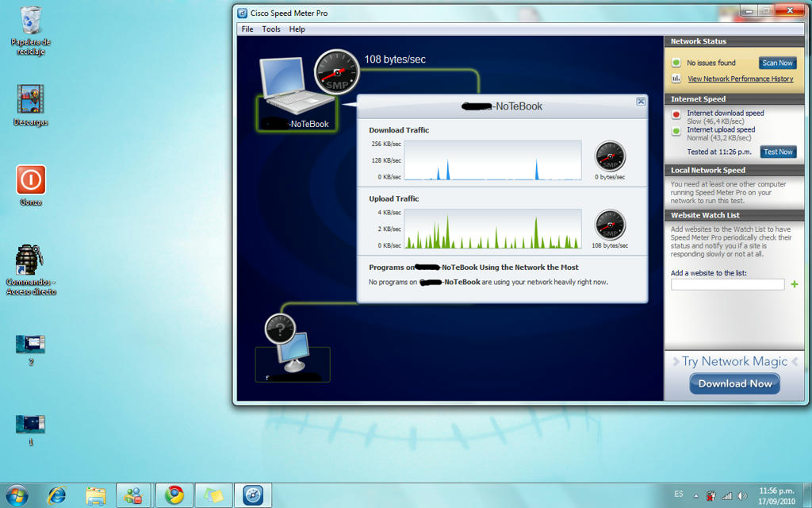Click the performance history chart icon

coord(676,79)
